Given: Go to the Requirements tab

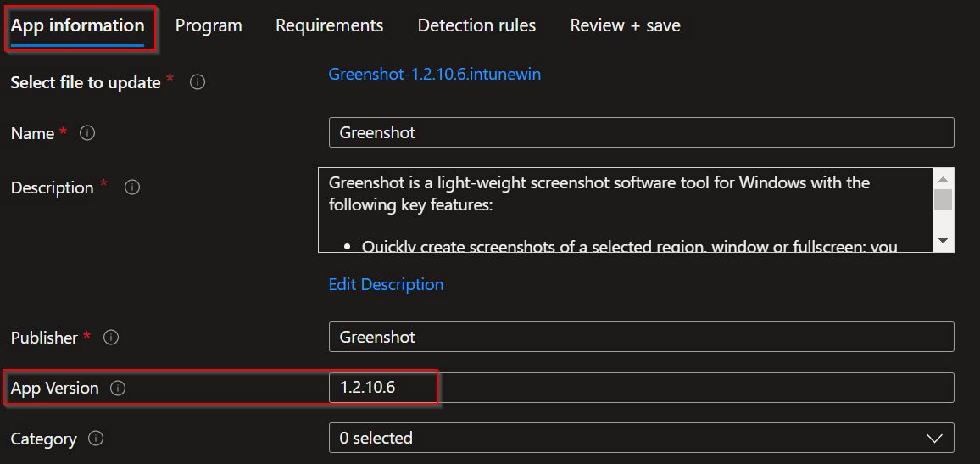Looking at the screenshot, I should [x=330, y=25].
